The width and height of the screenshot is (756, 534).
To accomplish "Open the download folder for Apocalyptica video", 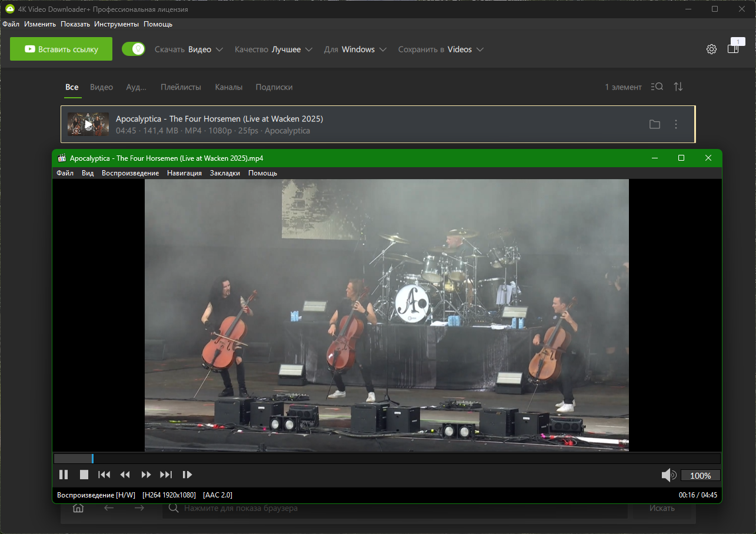I will [x=654, y=124].
